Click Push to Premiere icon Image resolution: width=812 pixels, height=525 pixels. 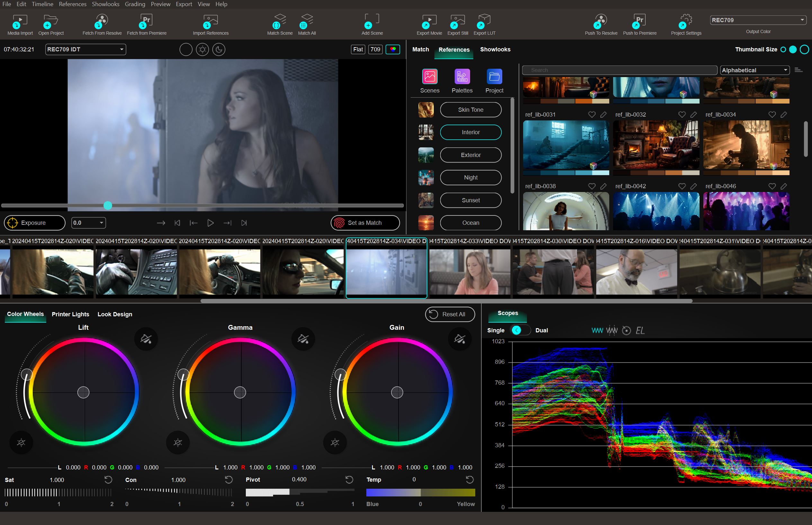click(x=639, y=21)
